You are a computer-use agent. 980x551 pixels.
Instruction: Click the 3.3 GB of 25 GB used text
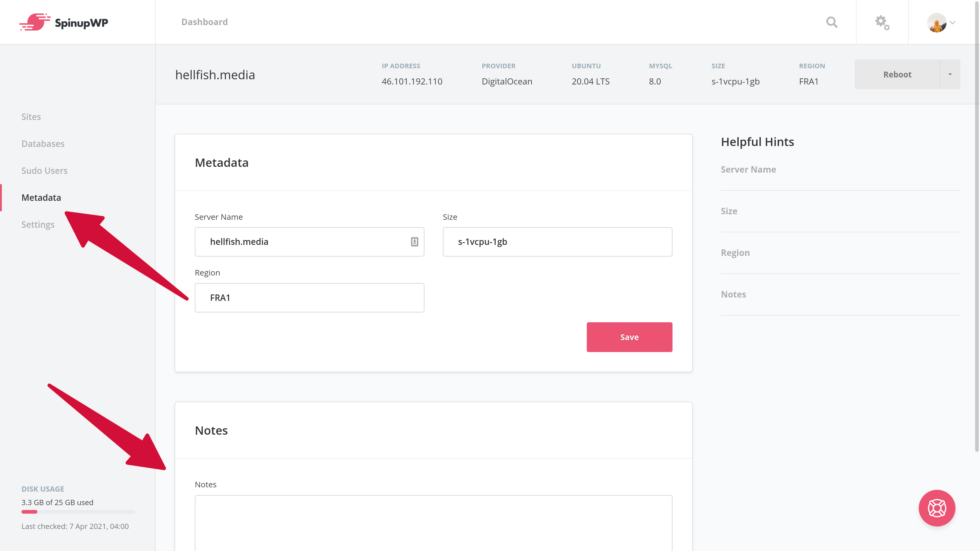point(57,502)
